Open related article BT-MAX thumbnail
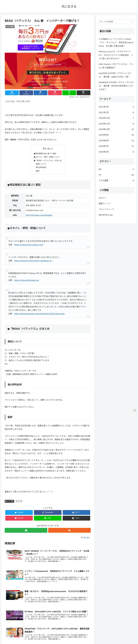 [x=15, y=615]
